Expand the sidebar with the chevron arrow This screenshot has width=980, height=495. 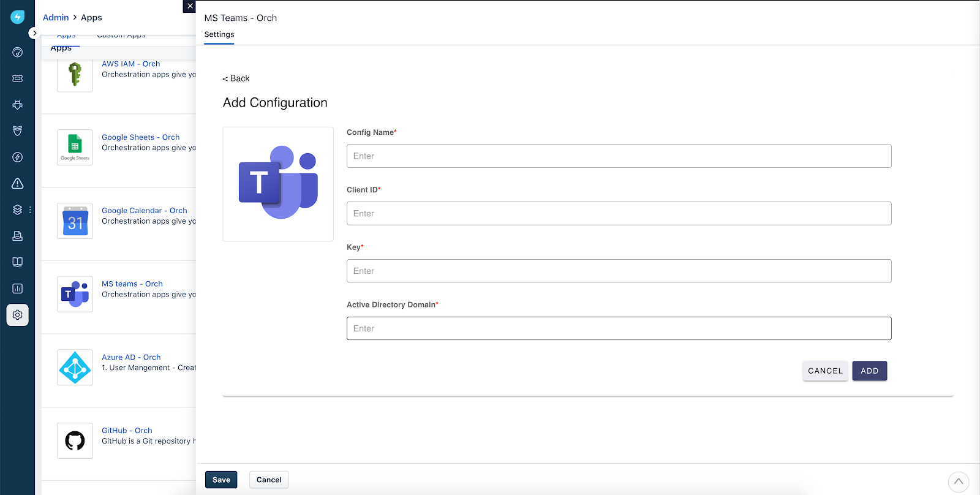[x=35, y=33]
